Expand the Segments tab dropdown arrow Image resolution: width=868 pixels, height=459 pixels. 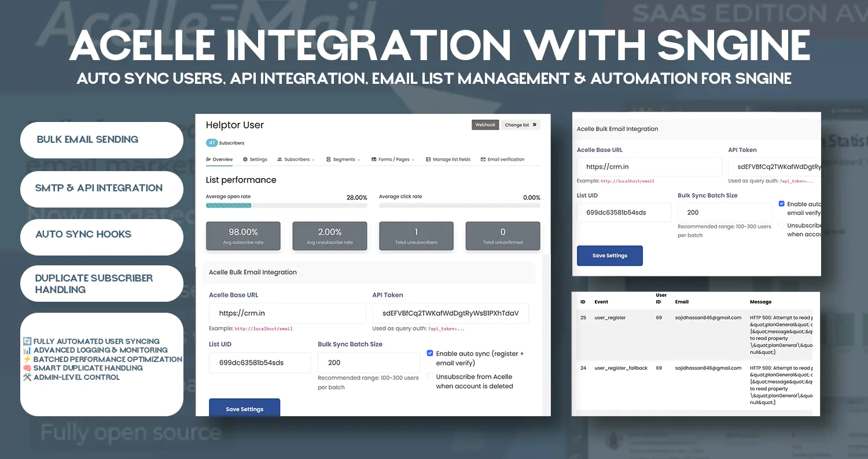tap(358, 160)
